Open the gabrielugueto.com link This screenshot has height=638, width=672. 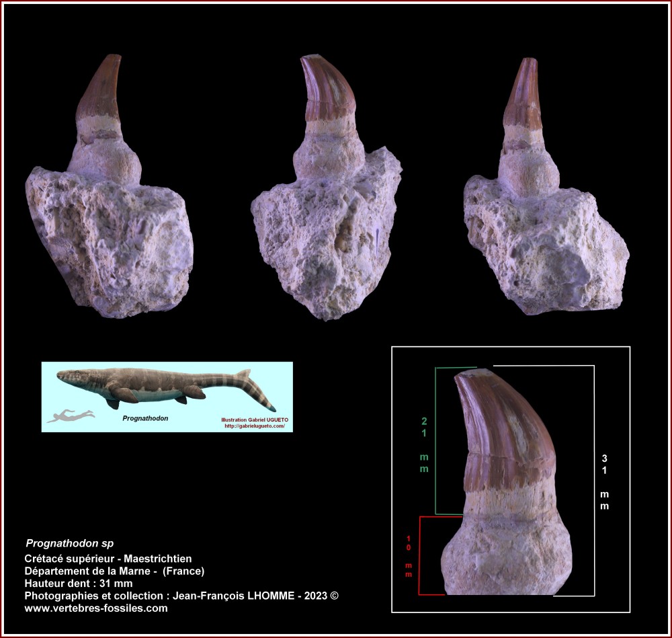pos(255,426)
